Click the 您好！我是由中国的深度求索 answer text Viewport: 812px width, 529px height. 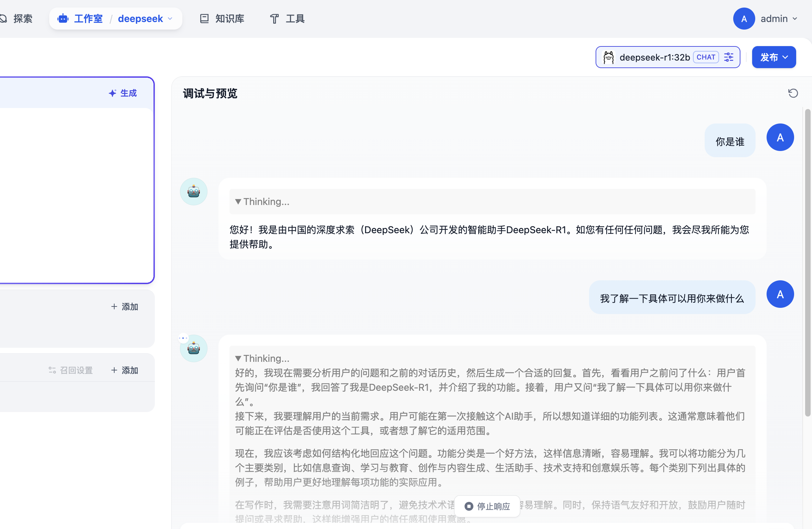(489, 237)
